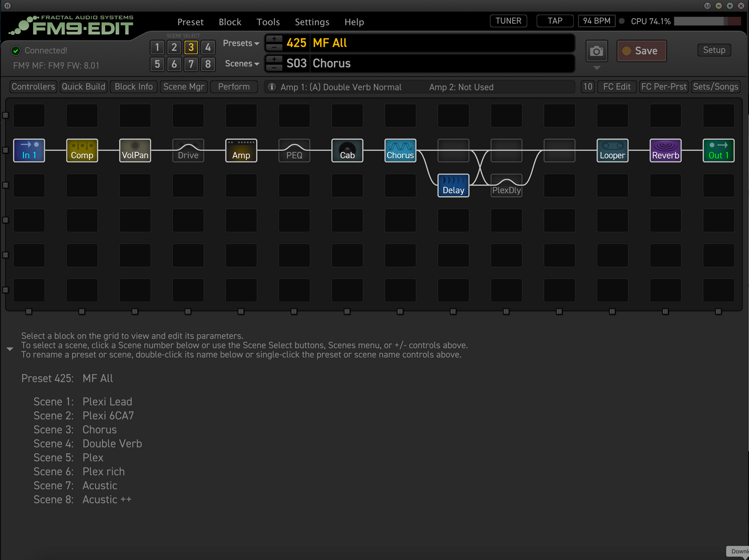Open the Perform view
The image size is (749, 560).
tap(234, 87)
